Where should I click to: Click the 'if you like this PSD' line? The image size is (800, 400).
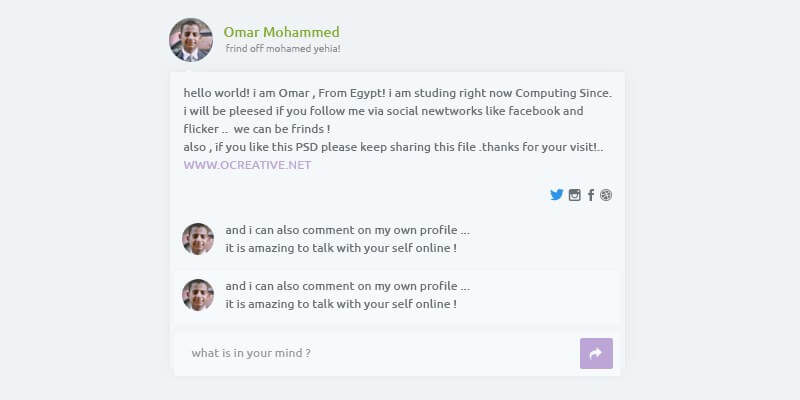click(x=393, y=147)
